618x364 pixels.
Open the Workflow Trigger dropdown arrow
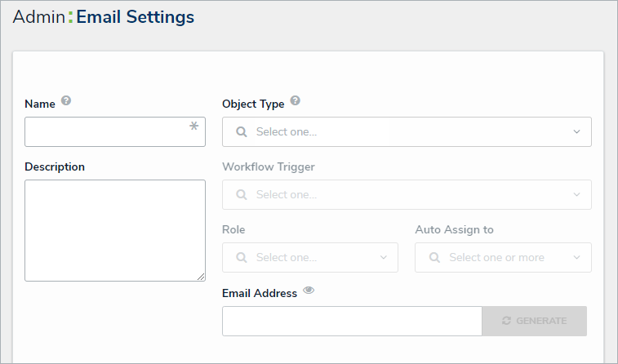point(576,195)
